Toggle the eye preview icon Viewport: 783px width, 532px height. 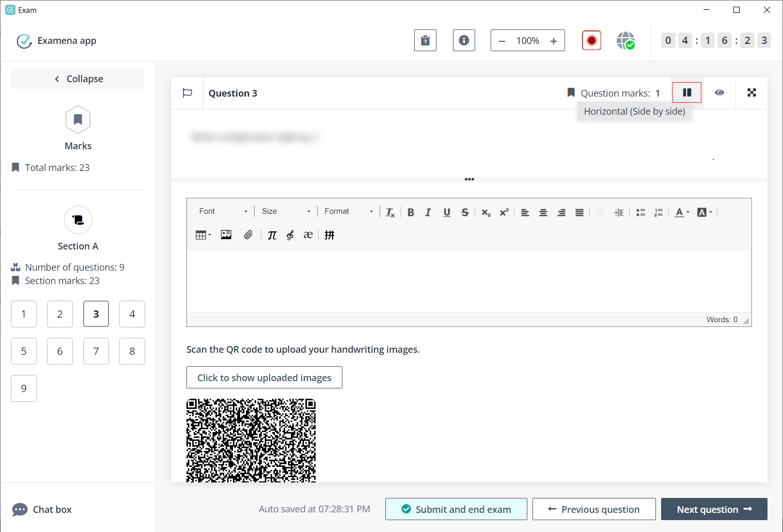pos(719,92)
